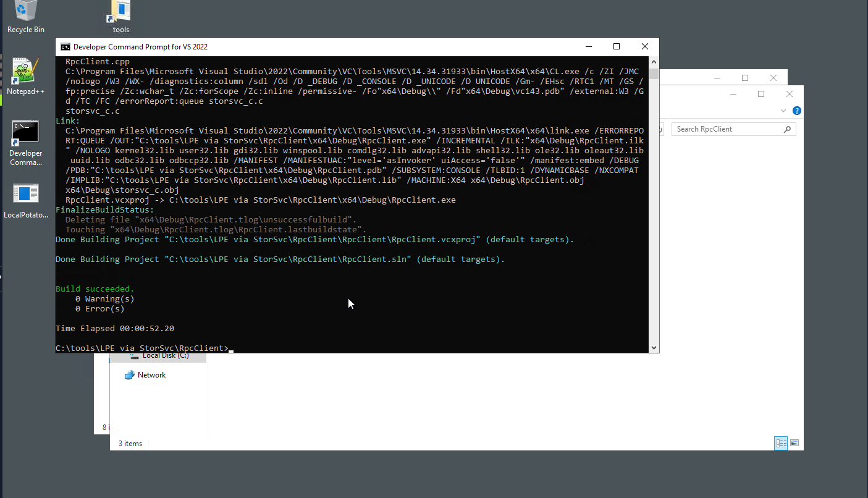Viewport: 868px width, 498px height.
Task: Click the Done Building Project RpcClient.sln line
Action: point(280,259)
